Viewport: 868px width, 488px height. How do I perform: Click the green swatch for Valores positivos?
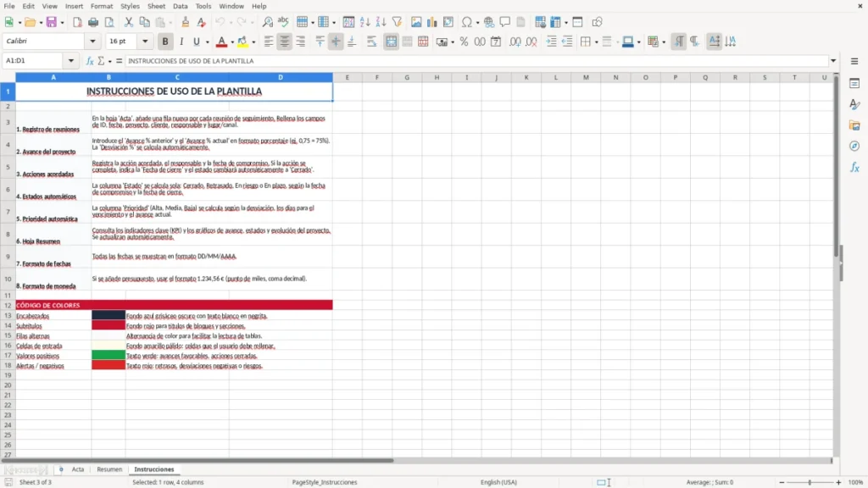pyautogui.click(x=108, y=355)
